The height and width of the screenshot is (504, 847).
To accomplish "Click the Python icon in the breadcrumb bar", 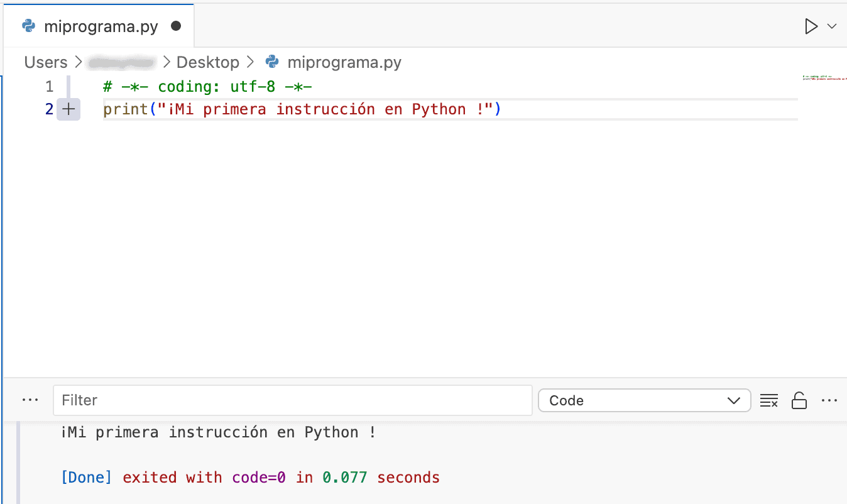I will 271,62.
